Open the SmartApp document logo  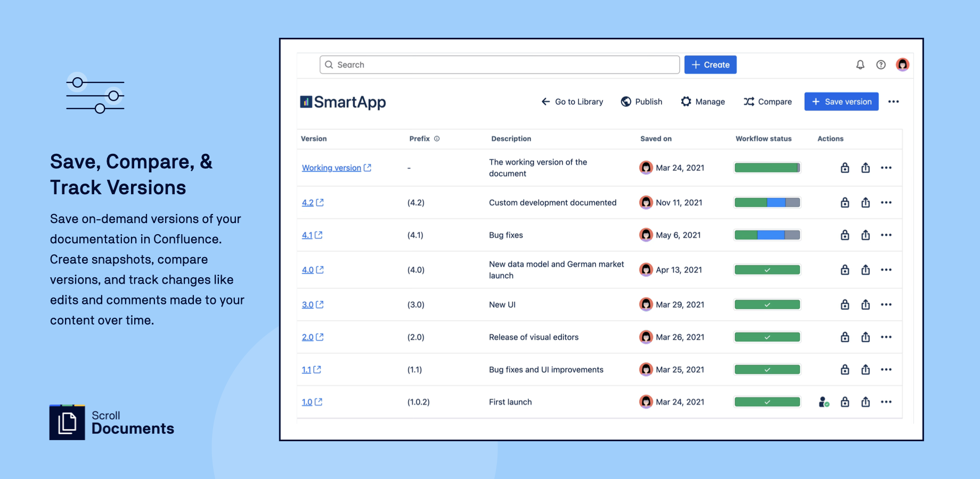coord(342,101)
